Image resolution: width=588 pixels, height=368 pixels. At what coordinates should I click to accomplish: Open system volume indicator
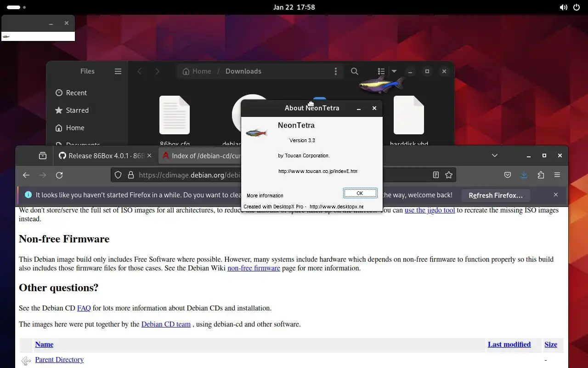(x=563, y=7)
